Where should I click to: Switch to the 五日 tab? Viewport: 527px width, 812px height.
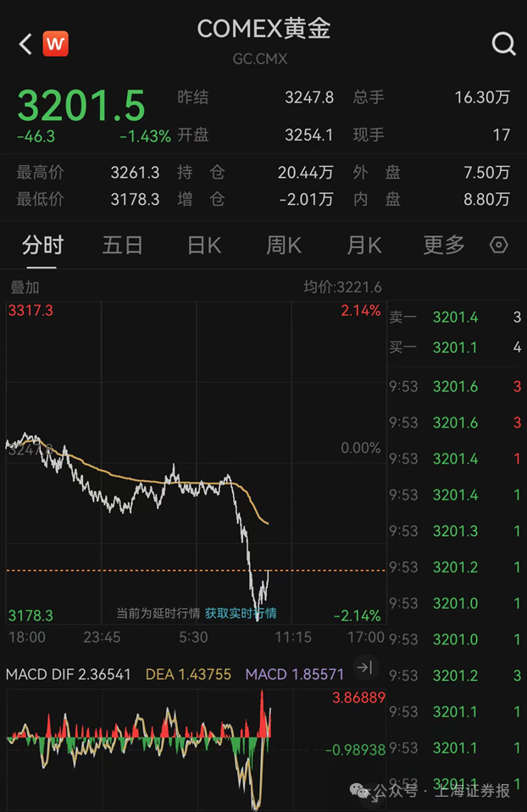[122, 246]
